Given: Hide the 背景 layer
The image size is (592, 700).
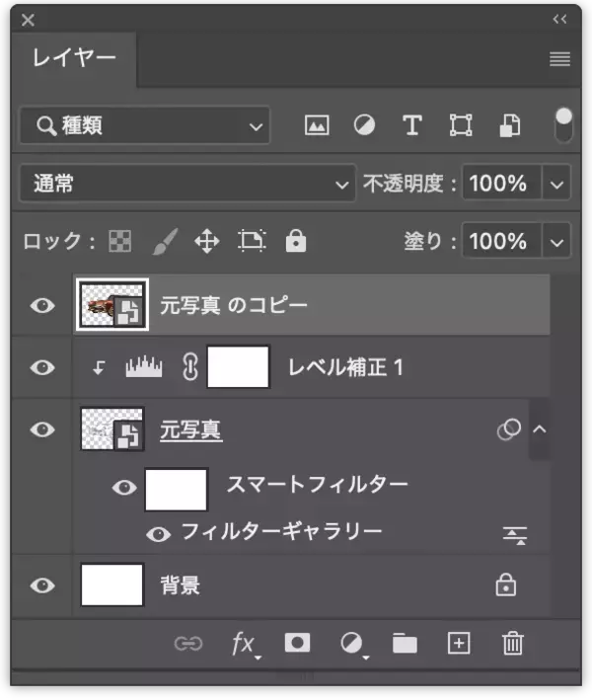Looking at the screenshot, I should point(42,585).
